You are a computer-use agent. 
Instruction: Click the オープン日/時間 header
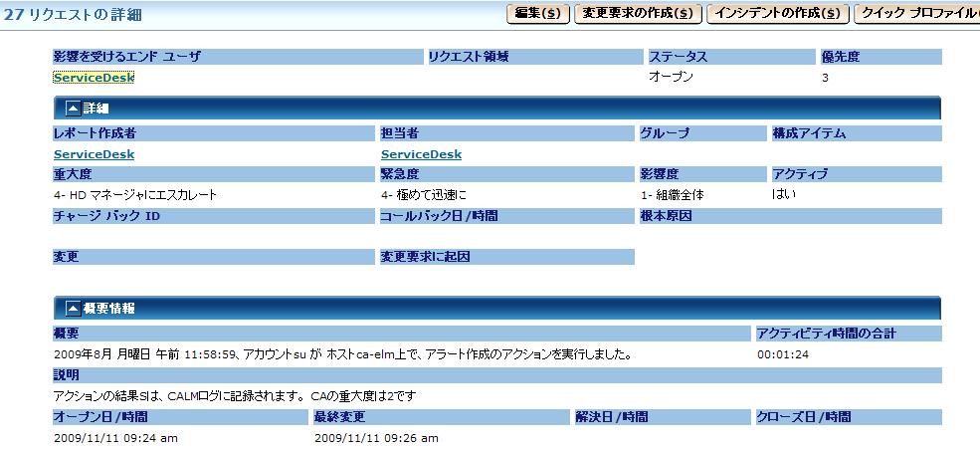click(x=181, y=416)
